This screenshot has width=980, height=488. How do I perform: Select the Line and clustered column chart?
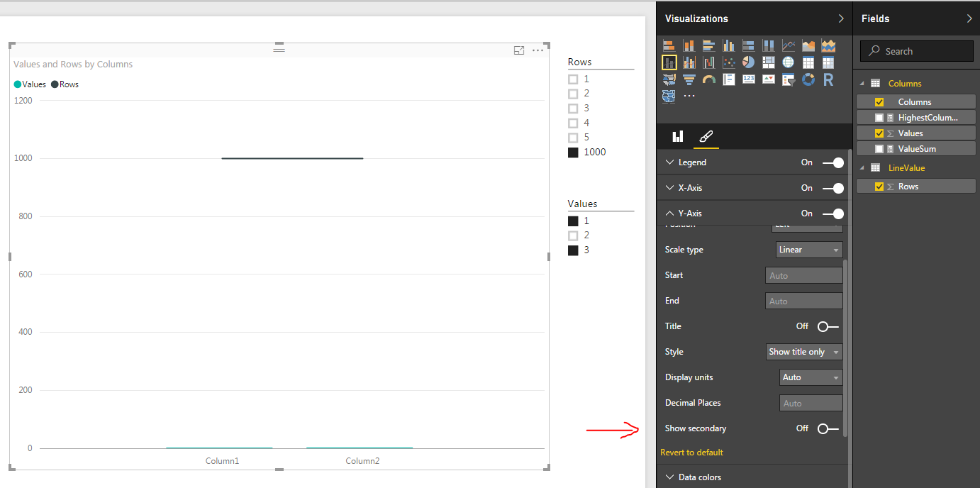689,62
